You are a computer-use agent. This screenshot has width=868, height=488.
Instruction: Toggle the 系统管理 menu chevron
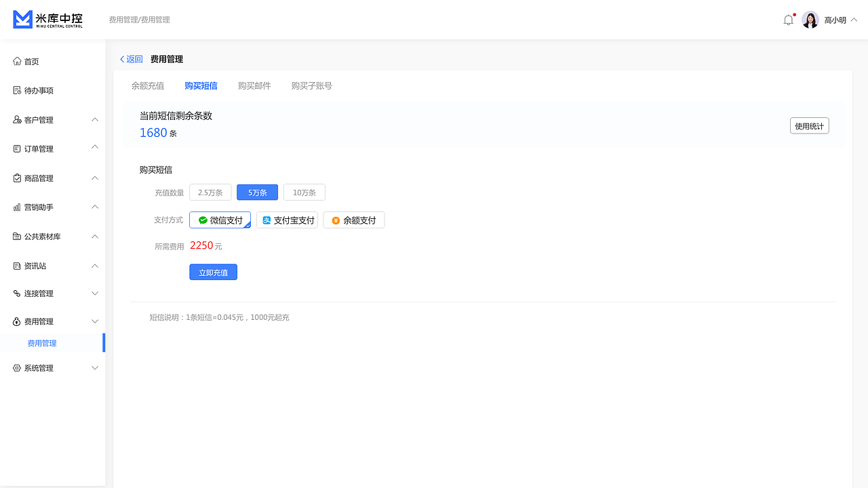pos(95,368)
